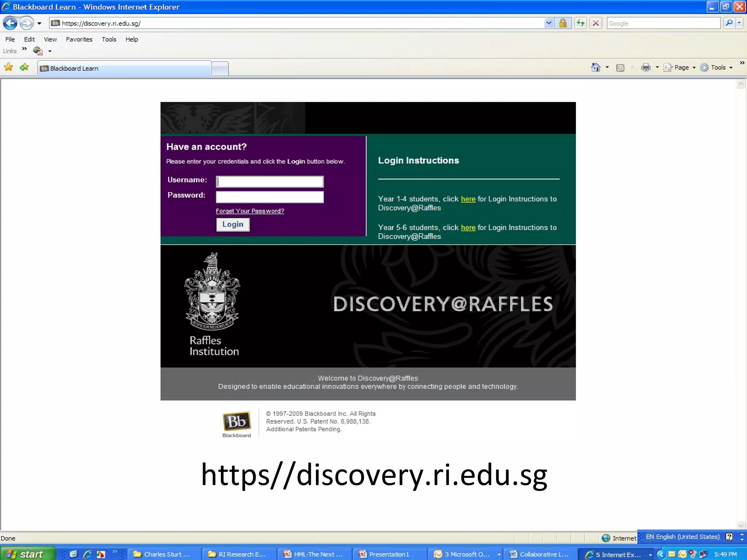This screenshot has height=560, width=747.
Task: Click the Print icon in command bar
Action: pos(646,67)
